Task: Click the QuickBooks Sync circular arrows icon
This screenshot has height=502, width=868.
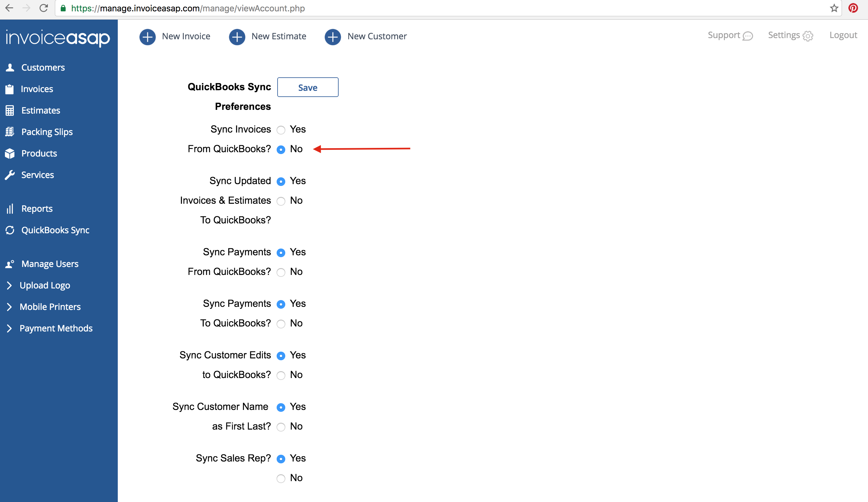Action: click(10, 230)
